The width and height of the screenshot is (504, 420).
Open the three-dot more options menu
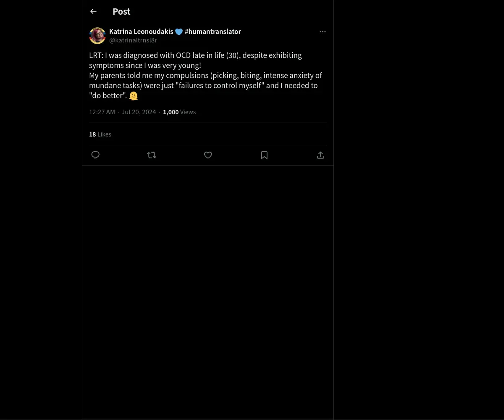323,31
